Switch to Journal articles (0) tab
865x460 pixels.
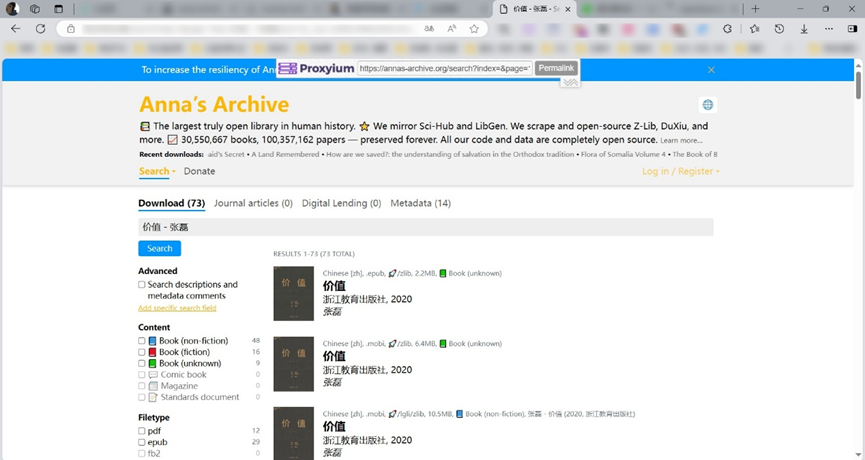253,203
